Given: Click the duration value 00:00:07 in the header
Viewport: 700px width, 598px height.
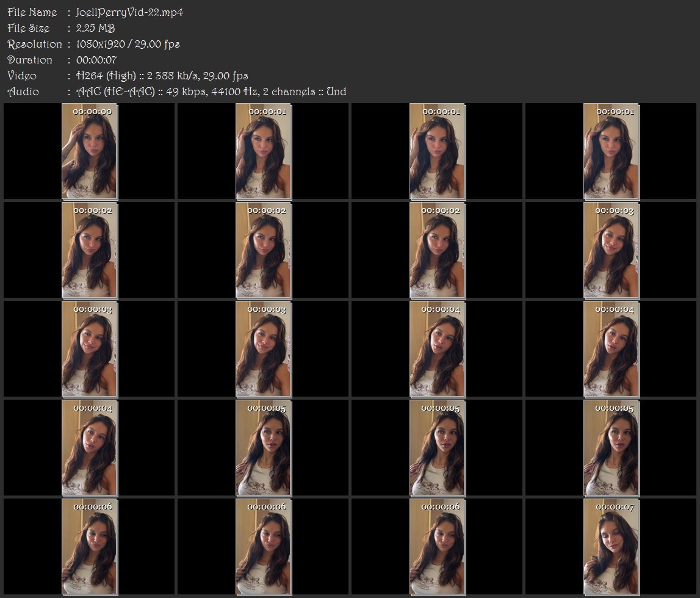Looking at the screenshot, I should pos(96,60).
